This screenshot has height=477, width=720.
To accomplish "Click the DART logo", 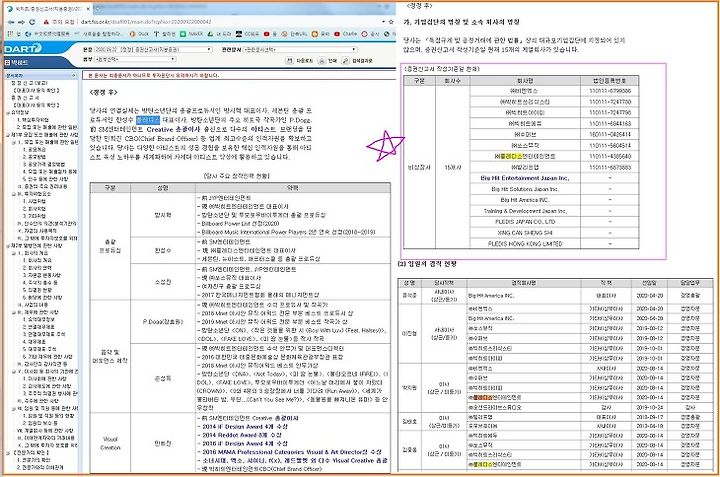I will pyautogui.click(x=23, y=48).
